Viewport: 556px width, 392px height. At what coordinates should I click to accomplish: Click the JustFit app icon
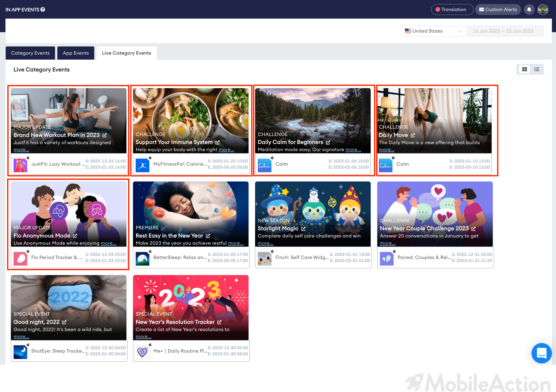[20, 165]
